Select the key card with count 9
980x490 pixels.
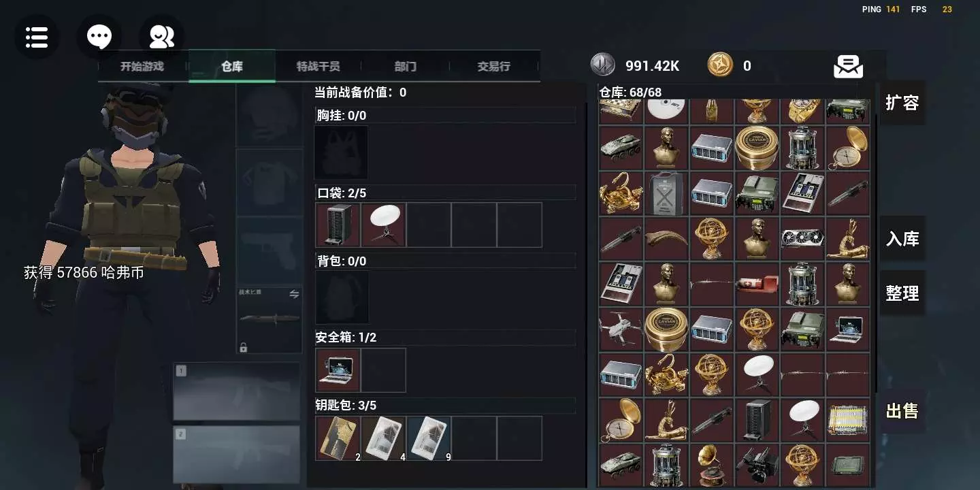coord(429,438)
